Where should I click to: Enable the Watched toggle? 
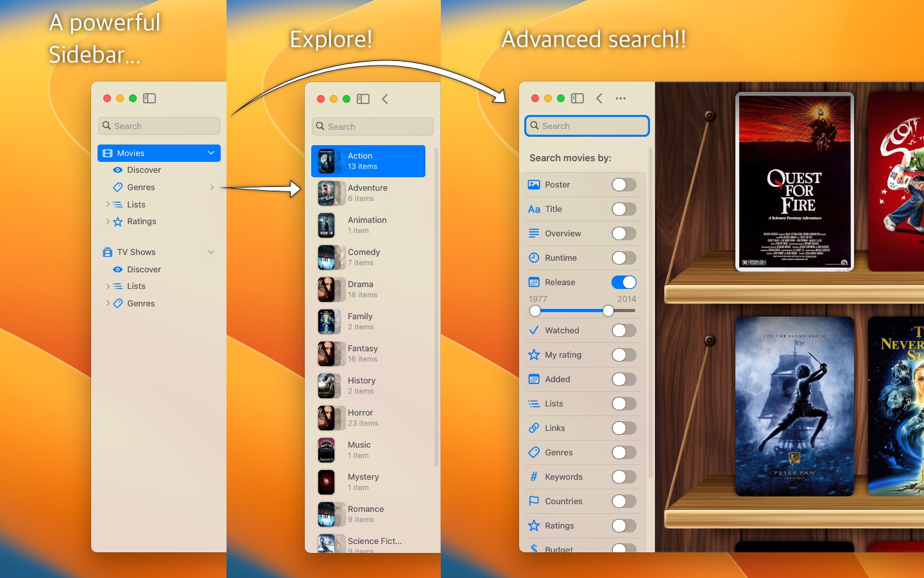[624, 331]
